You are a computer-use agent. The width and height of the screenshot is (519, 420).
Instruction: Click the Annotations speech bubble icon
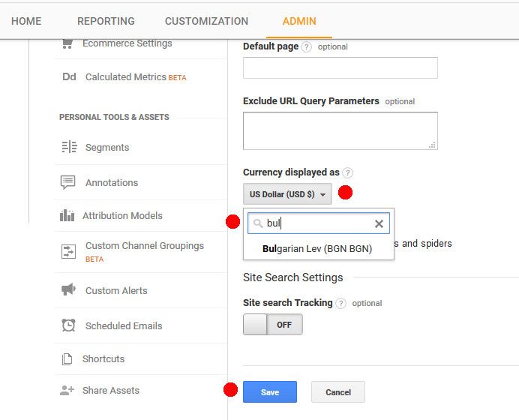point(67,182)
